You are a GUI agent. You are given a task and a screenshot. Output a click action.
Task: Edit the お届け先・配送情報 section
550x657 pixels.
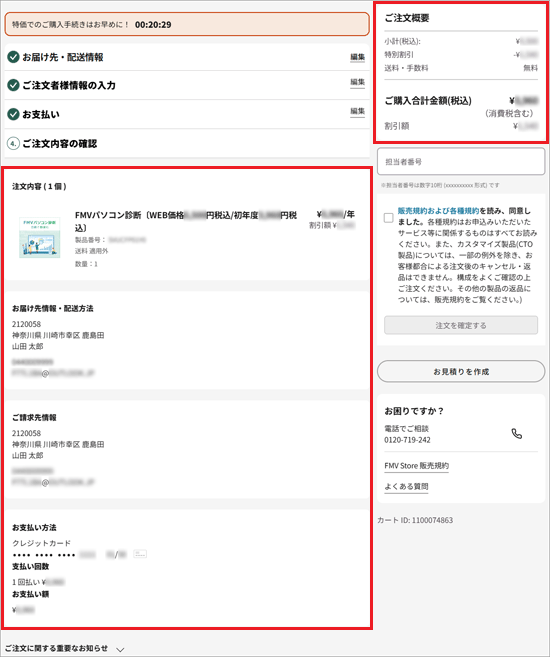pos(357,57)
